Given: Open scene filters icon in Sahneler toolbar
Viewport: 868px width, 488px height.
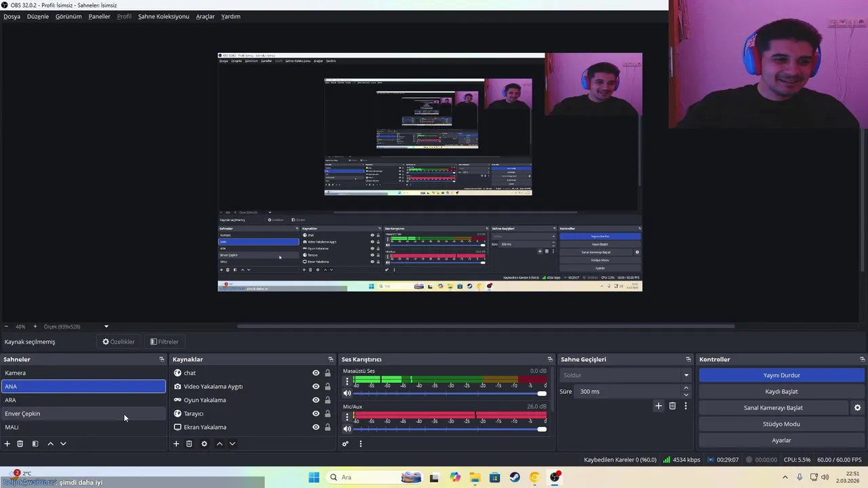Looking at the screenshot, I should [x=35, y=444].
